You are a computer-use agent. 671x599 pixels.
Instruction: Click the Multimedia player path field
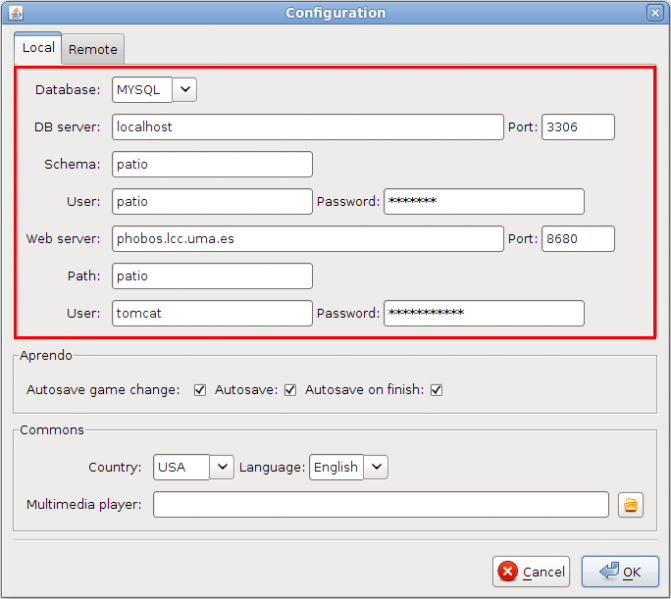381,505
